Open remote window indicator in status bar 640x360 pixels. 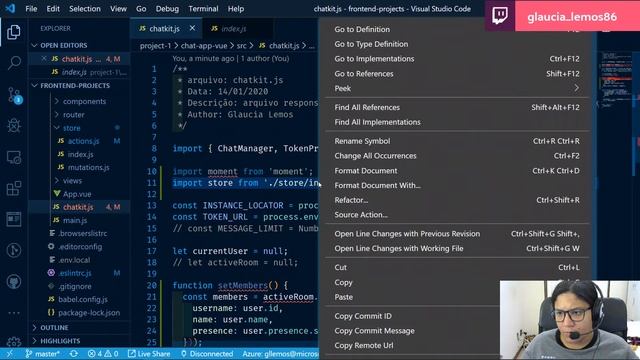(x=10, y=354)
